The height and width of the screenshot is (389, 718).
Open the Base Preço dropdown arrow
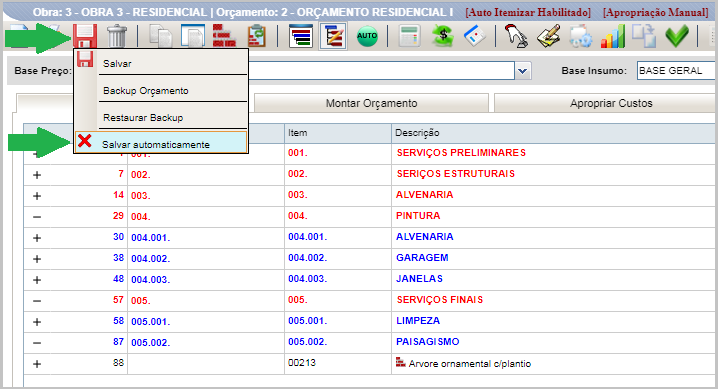click(523, 71)
